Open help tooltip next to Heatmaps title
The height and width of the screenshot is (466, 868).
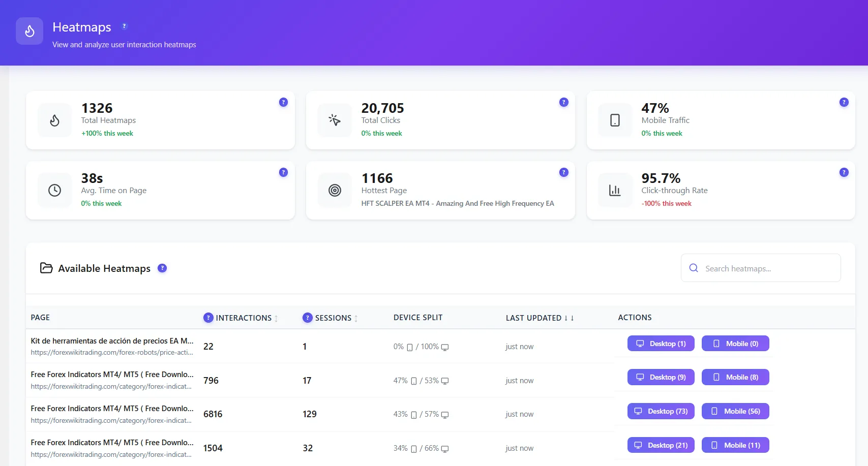[x=124, y=26]
